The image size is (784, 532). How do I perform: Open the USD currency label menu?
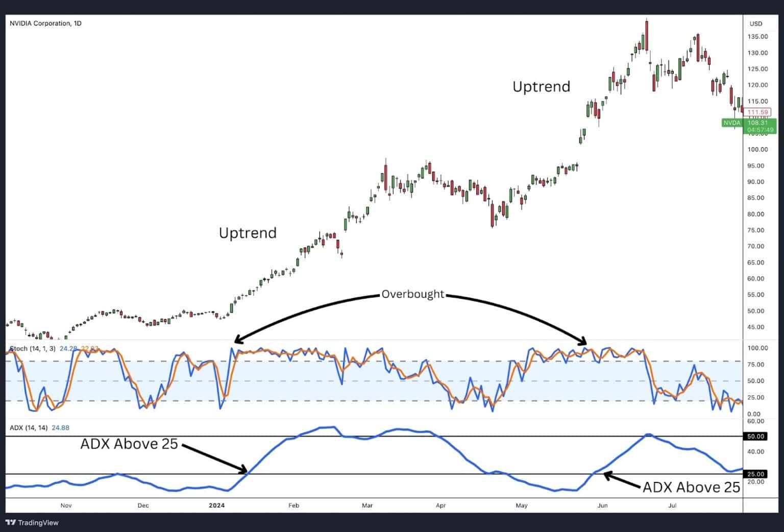[756, 23]
